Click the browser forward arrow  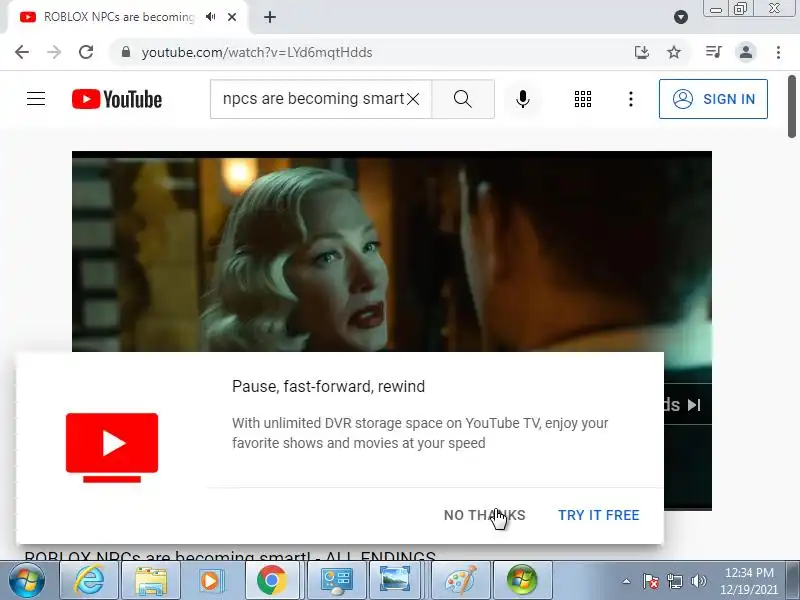click(54, 52)
